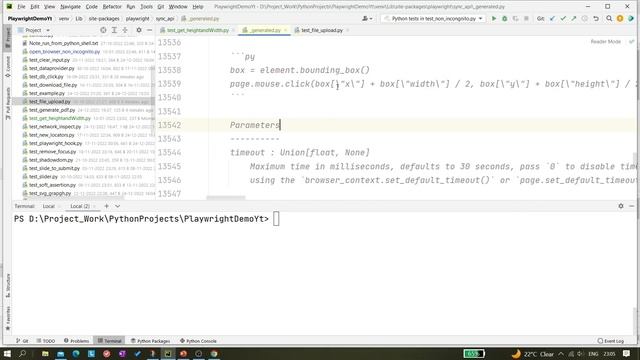The width and height of the screenshot is (640, 360).
Task: Open the Problems tool window
Action: (76, 341)
